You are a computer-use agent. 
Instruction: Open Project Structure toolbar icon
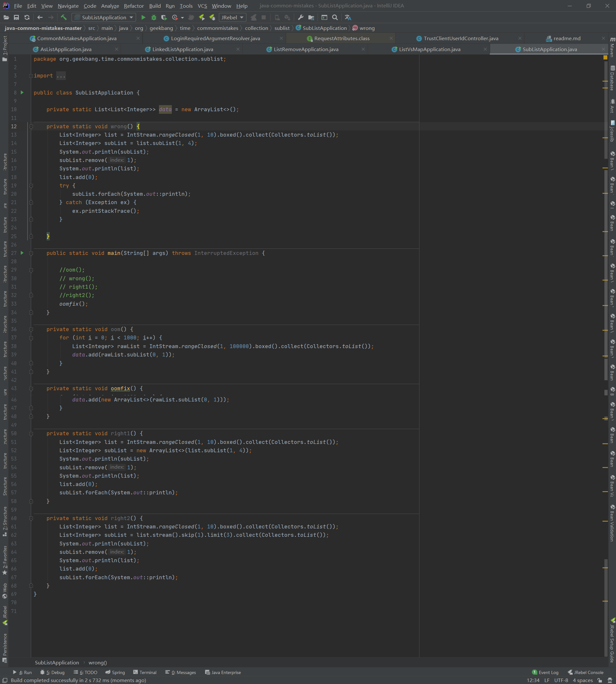tap(311, 18)
